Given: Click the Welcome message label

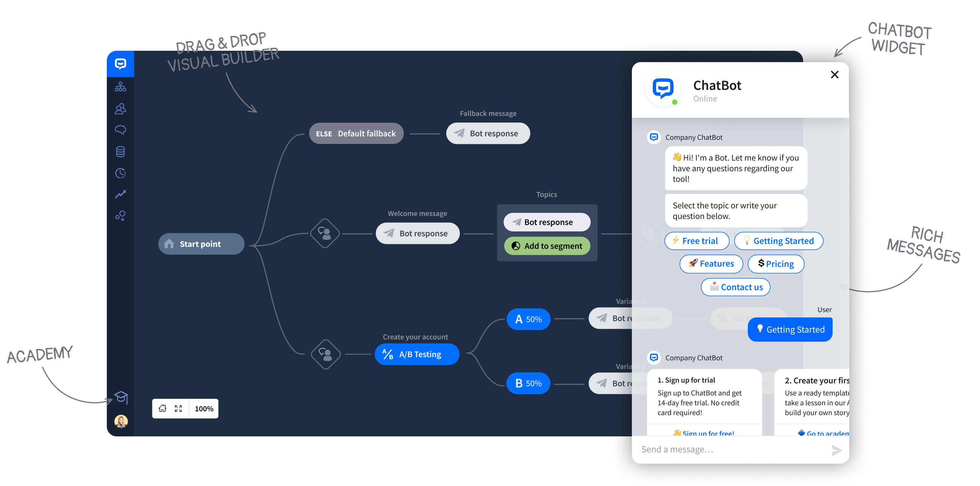Looking at the screenshot, I should point(417,213).
